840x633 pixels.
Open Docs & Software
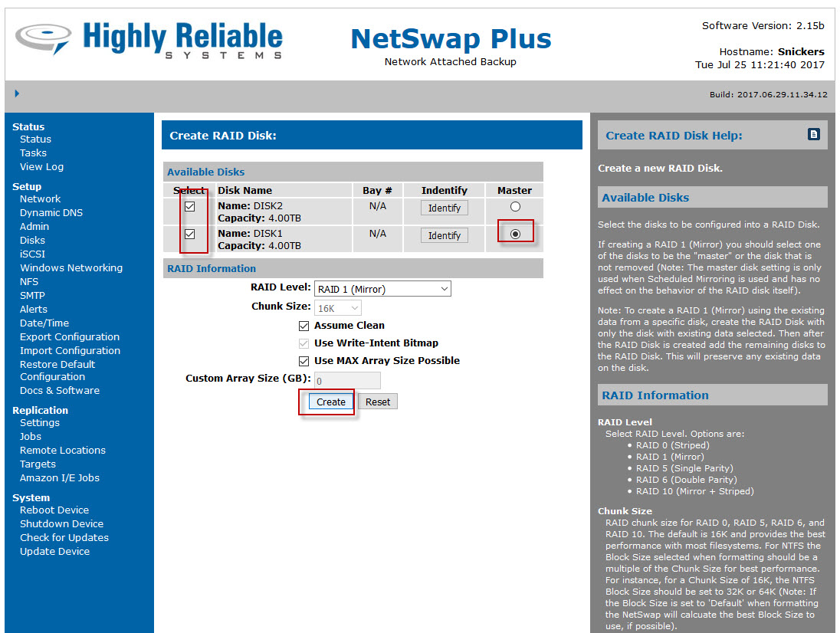point(60,391)
